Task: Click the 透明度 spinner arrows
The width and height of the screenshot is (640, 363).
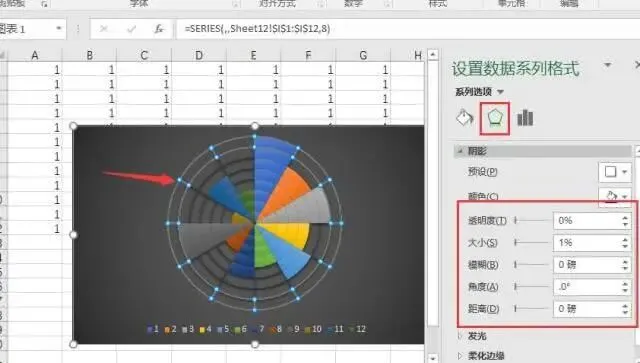Action: click(625, 220)
